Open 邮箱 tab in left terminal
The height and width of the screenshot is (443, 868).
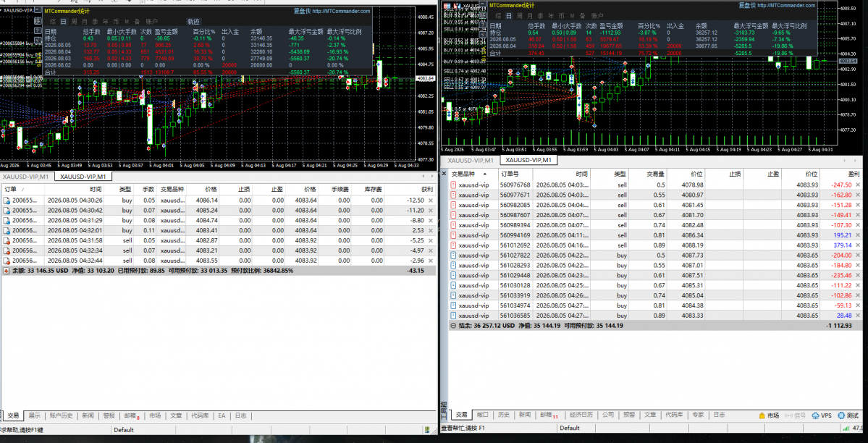tap(130, 415)
